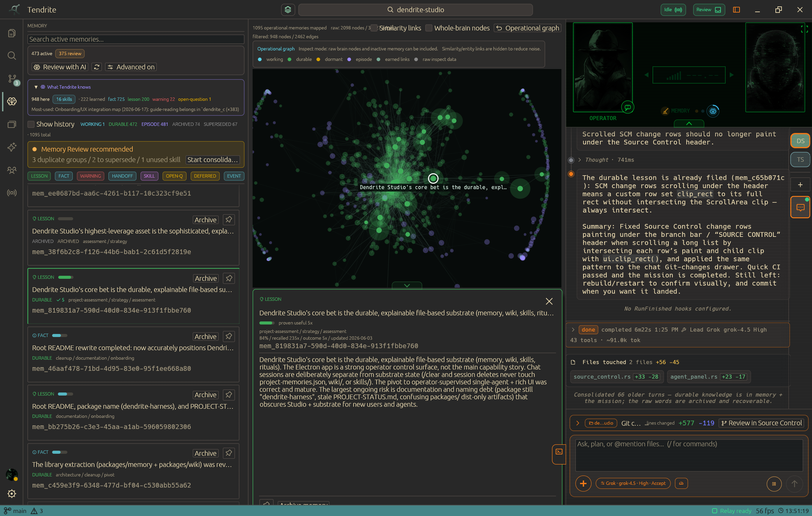Pin the 'core bet' lesson memory card
Image resolution: width=812 pixels, height=516 pixels.
point(229,278)
